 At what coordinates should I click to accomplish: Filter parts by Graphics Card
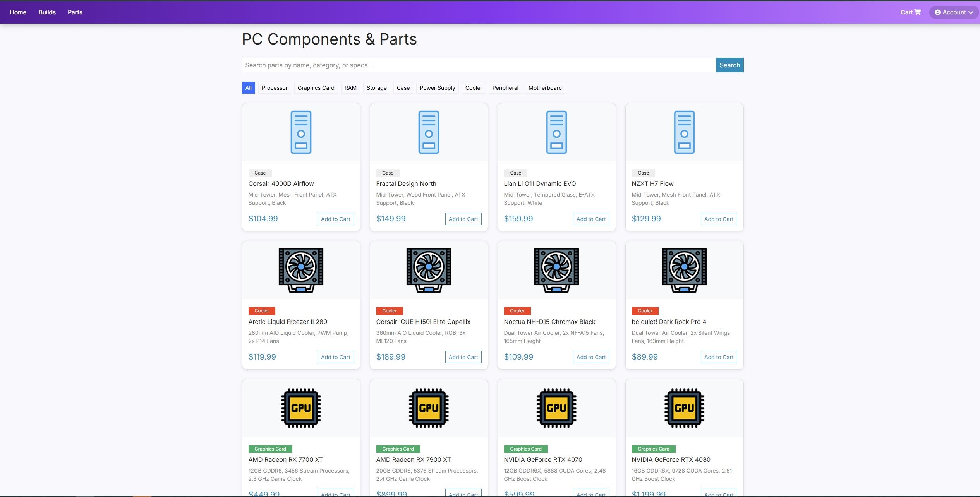(316, 88)
